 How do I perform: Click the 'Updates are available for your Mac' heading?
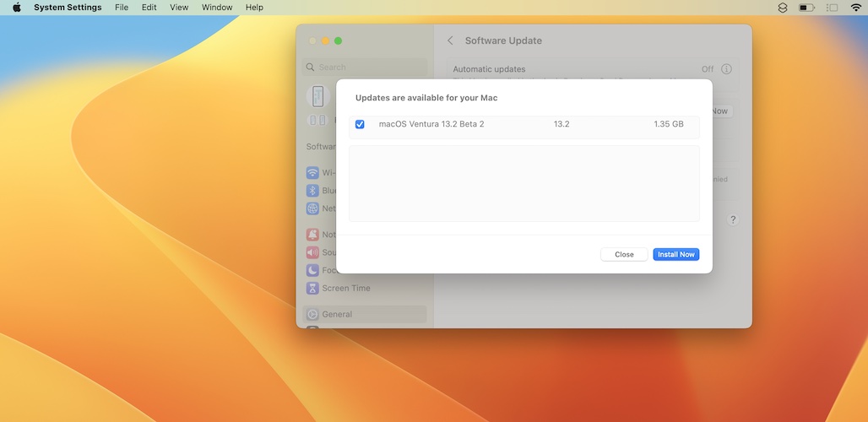pyautogui.click(x=426, y=98)
